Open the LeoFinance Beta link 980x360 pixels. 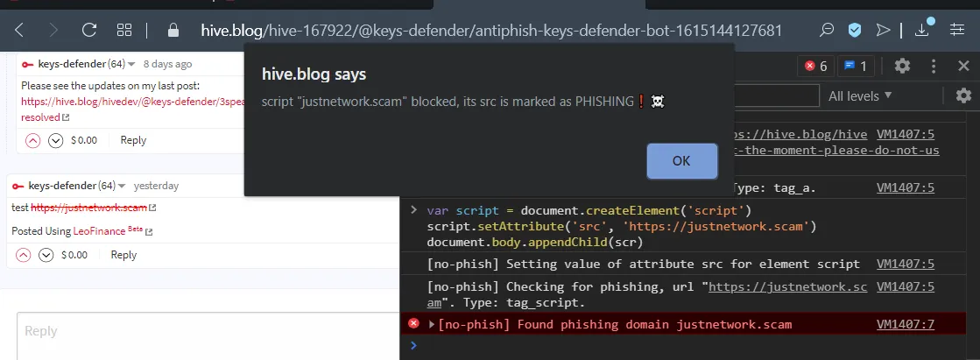(x=108, y=230)
